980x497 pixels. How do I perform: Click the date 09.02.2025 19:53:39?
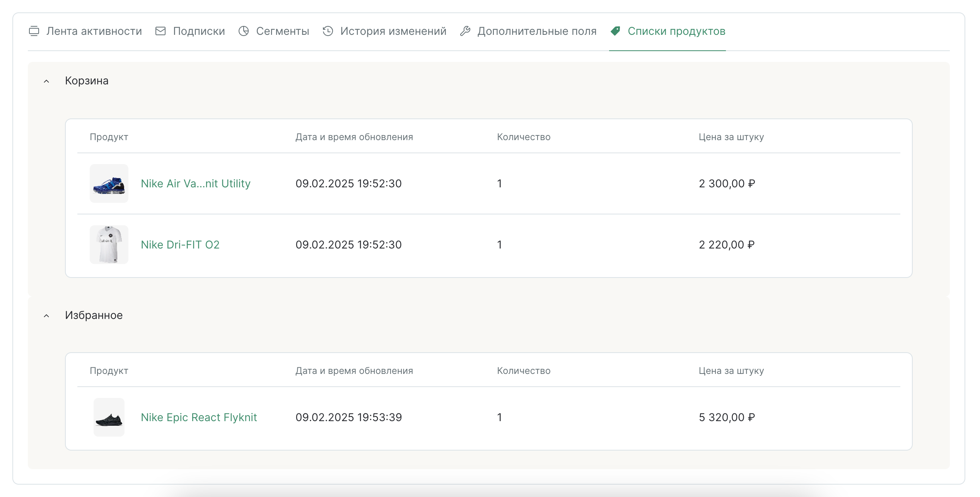pyautogui.click(x=349, y=417)
